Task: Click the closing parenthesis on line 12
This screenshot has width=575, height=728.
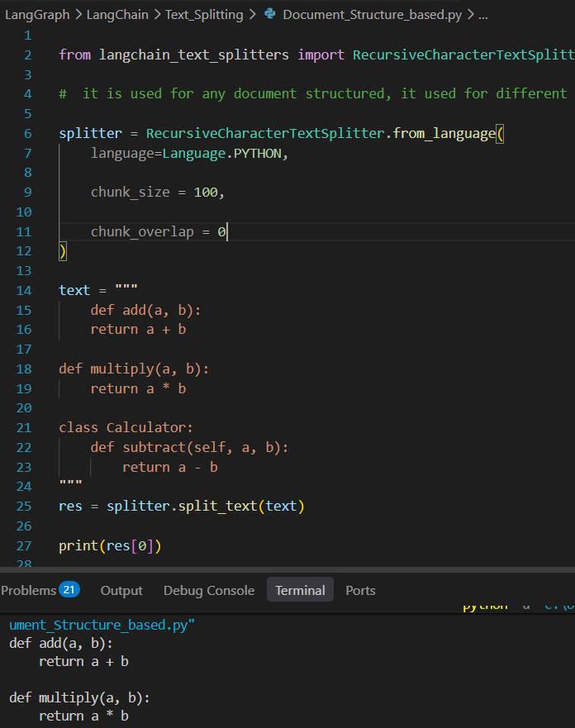Action: [63, 251]
